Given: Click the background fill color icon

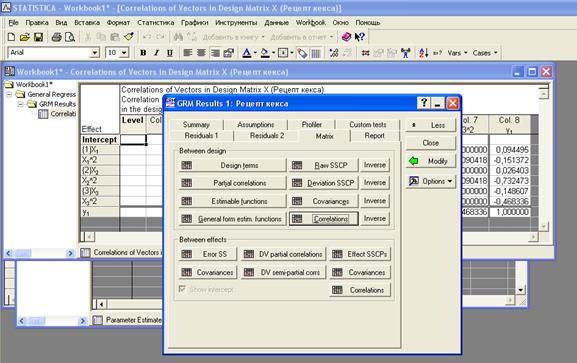Looking at the screenshot, I should pyautogui.click(x=265, y=53).
